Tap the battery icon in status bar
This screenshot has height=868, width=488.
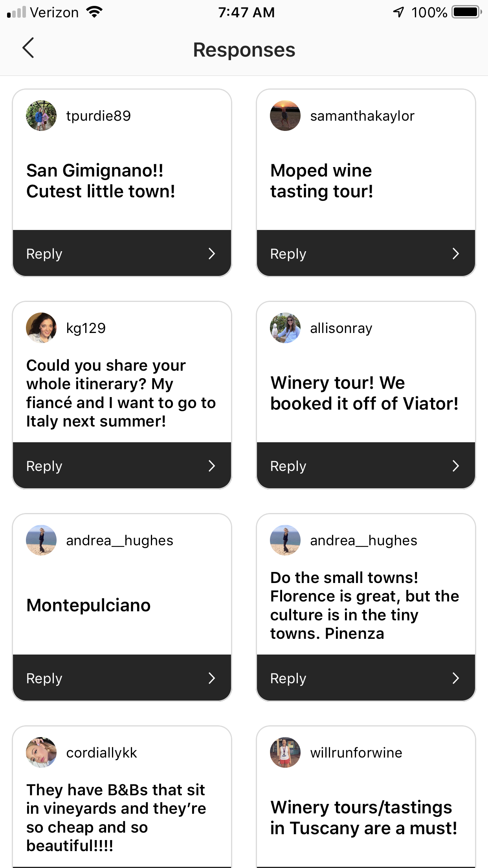(x=466, y=12)
